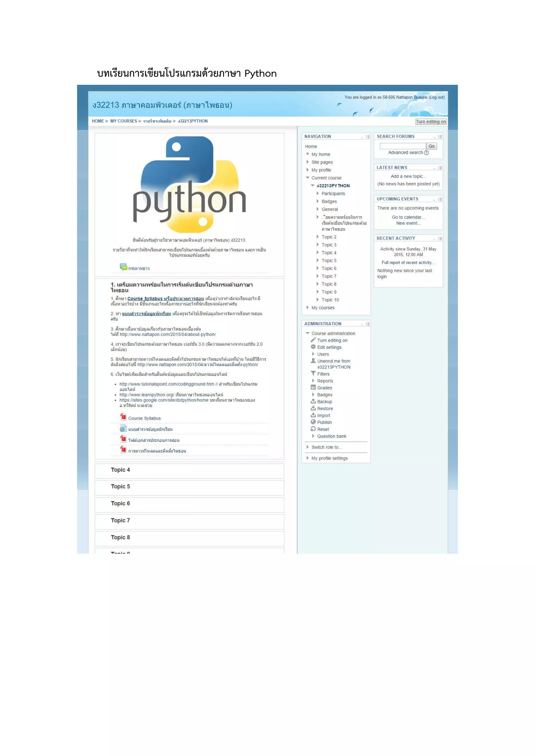Collapse the Current course node
This screenshot has width=535, height=756.
307,178
